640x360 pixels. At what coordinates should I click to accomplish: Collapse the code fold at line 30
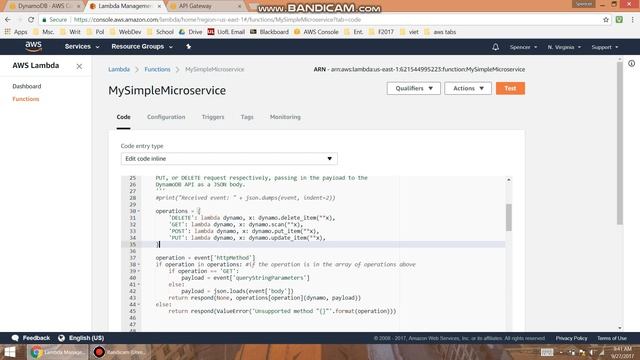[x=139, y=211]
